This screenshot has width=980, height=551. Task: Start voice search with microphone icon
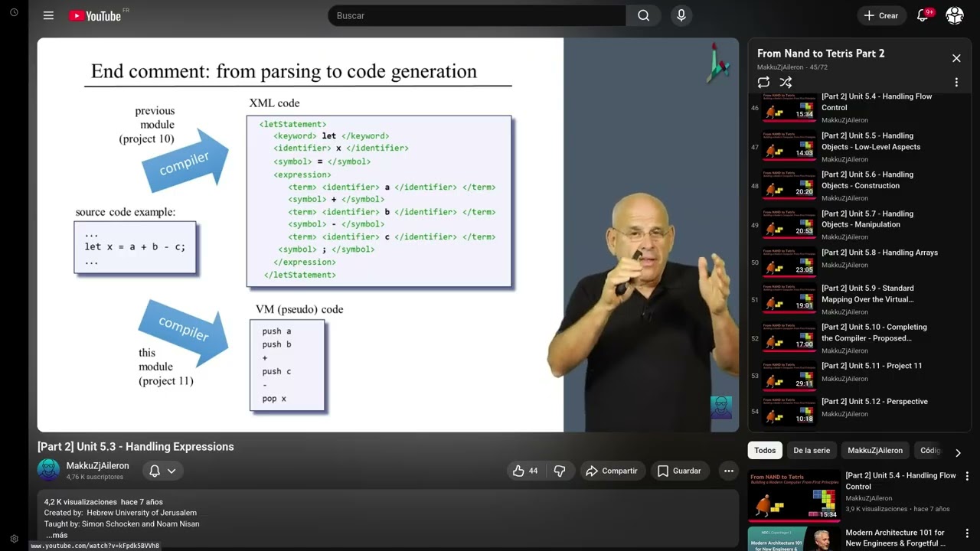point(681,15)
